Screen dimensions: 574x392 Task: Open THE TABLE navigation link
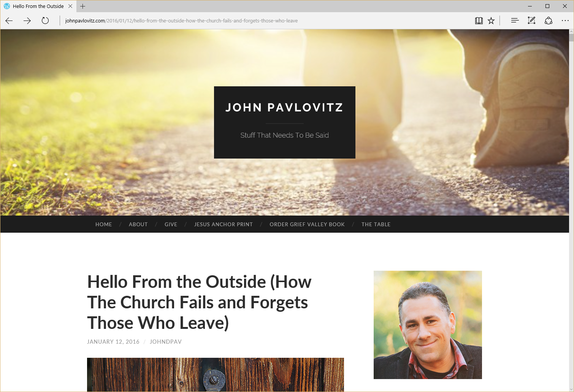pos(376,224)
